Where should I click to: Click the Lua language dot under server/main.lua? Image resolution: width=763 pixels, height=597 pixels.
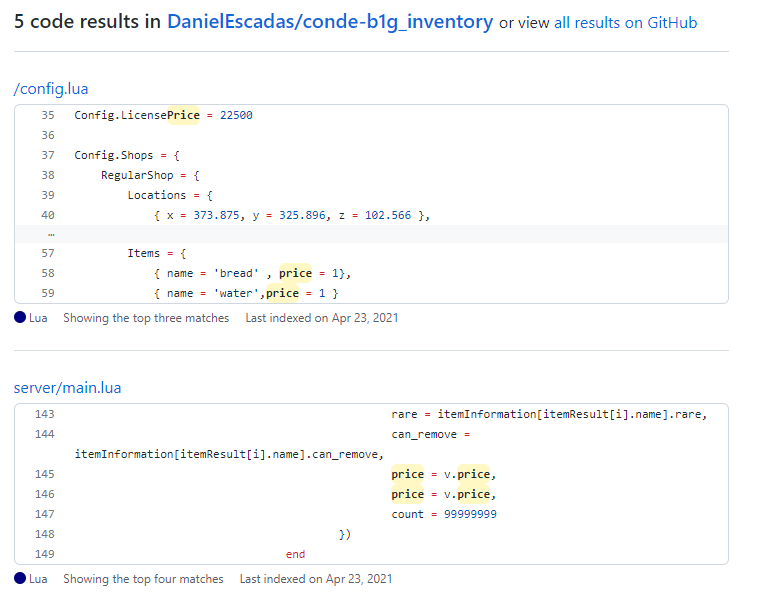(20, 579)
